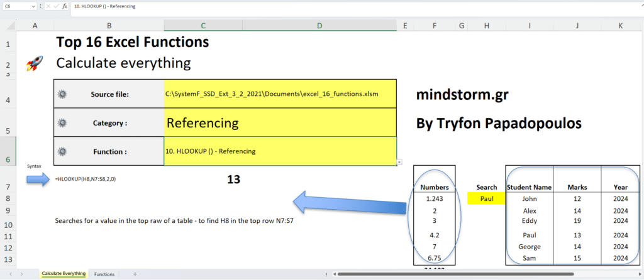Image resolution: width=644 pixels, height=280 pixels.
Task: Click the small blue Syntax arrow shape
Action: coord(38,180)
